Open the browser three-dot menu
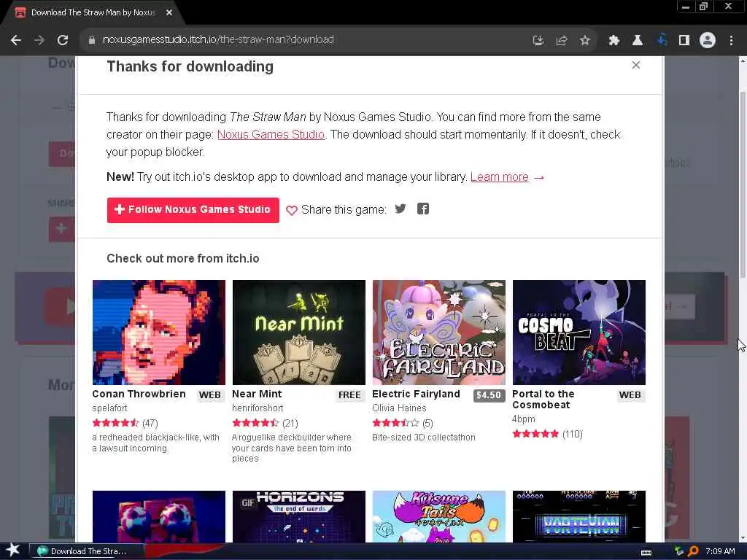 pyautogui.click(x=731, y=41)
